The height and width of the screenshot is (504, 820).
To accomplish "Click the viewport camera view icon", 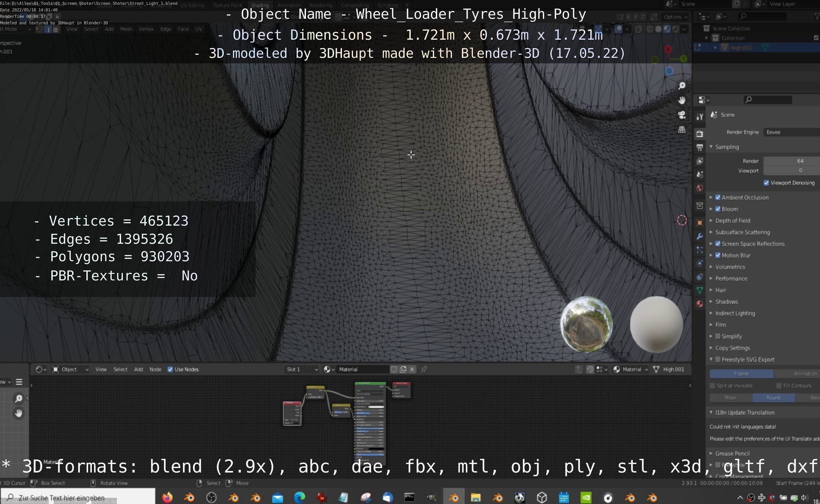I will (x=682, y=115).
